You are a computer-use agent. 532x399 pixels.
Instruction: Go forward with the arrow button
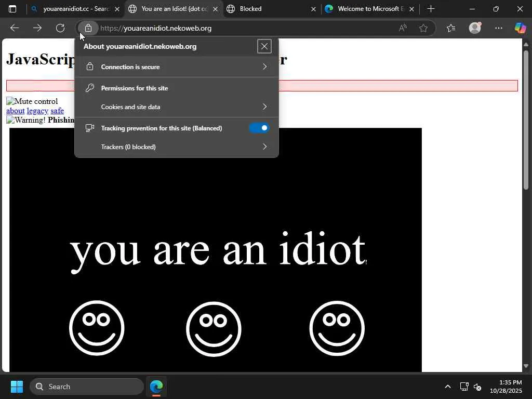37,28
